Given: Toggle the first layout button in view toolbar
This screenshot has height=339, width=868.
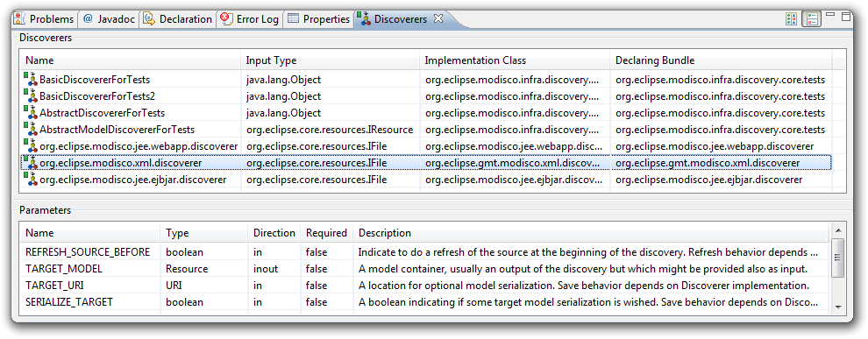Looking at the screenshot, I should (x=791, y=18).
